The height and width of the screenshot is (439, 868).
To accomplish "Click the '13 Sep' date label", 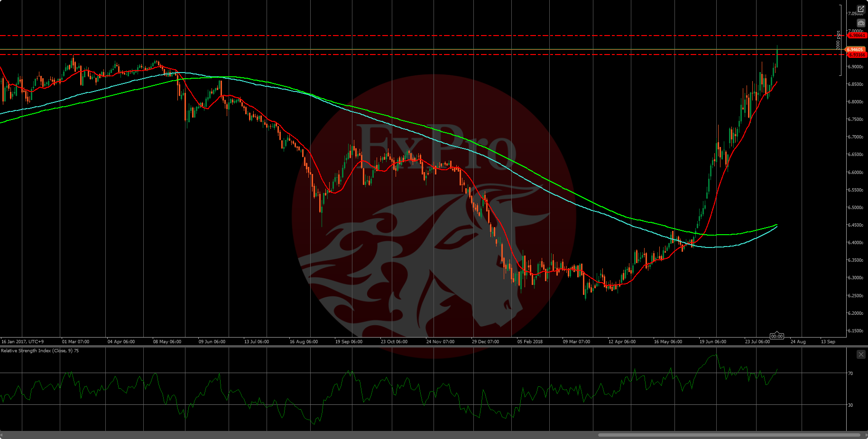I will (828, 341).
